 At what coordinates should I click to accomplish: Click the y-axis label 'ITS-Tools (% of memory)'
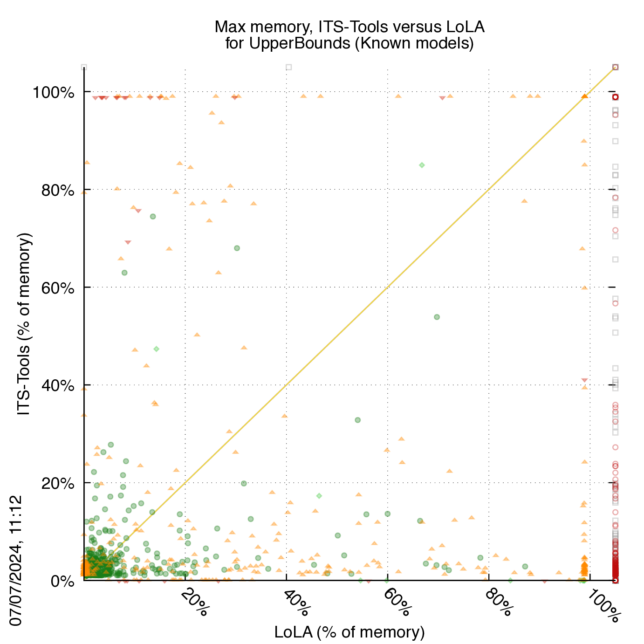tap(24, 323)
